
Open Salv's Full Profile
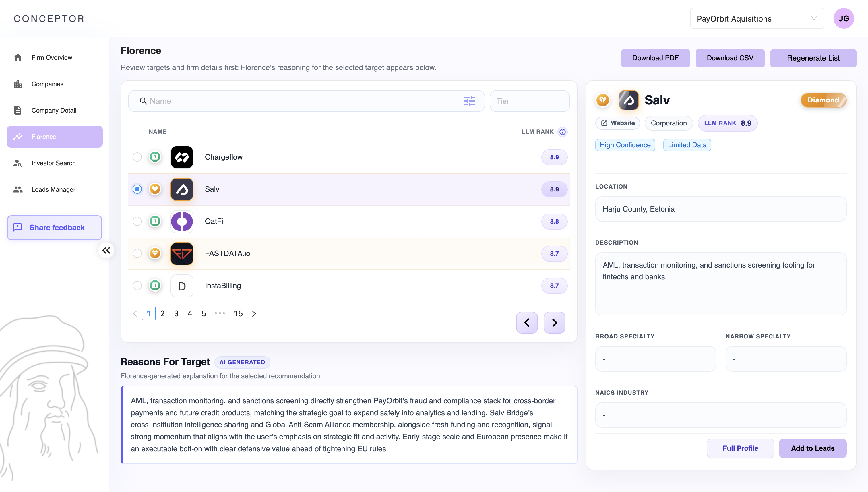click(740, 448)
